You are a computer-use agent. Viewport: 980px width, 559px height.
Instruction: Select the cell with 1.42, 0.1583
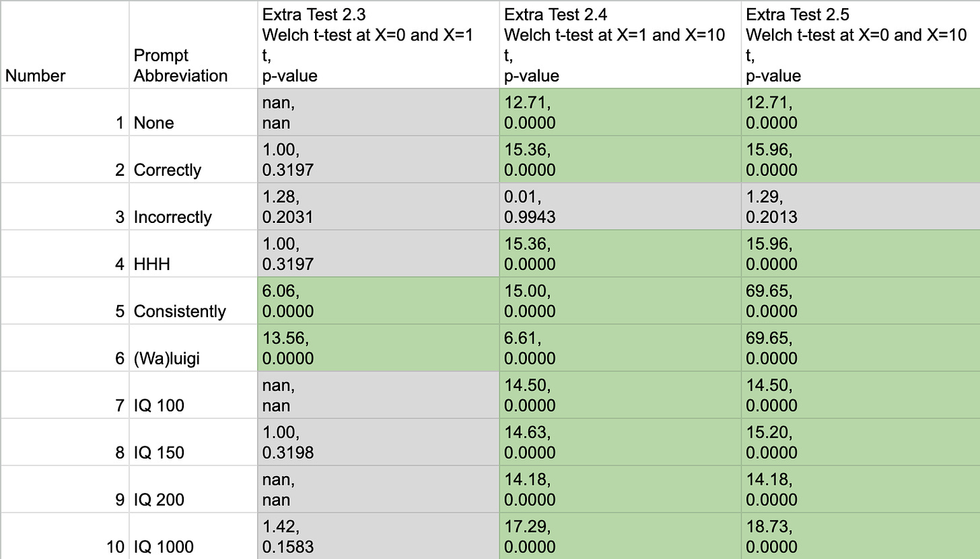[x=378, y=537]
